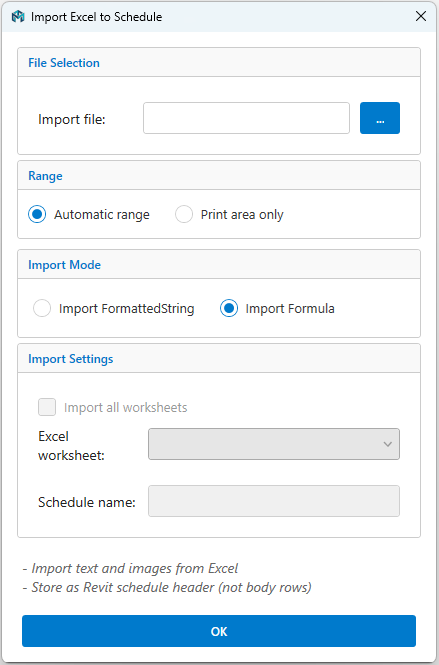Click the File Selection section header
The image size is (439, 665).
pos(64,63)
